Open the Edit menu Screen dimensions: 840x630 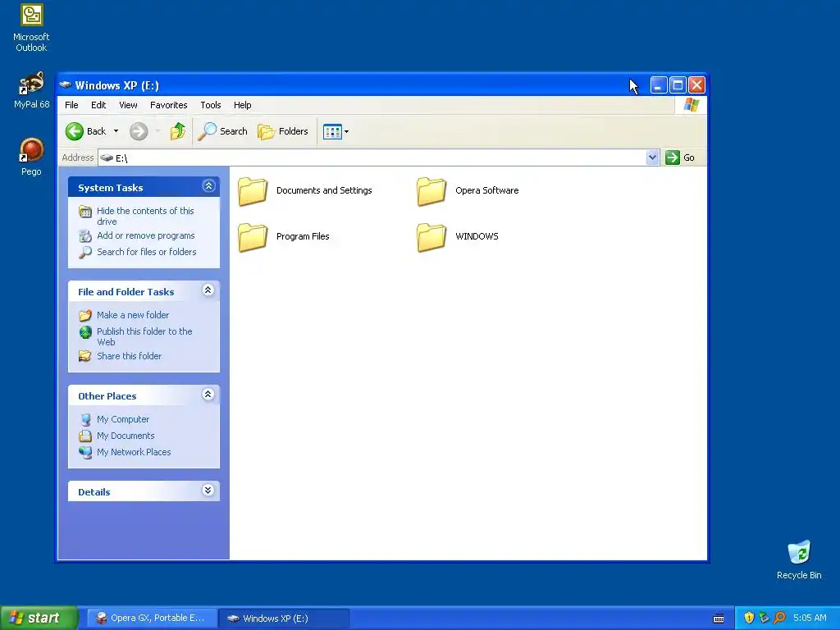[x=98, y=105]
